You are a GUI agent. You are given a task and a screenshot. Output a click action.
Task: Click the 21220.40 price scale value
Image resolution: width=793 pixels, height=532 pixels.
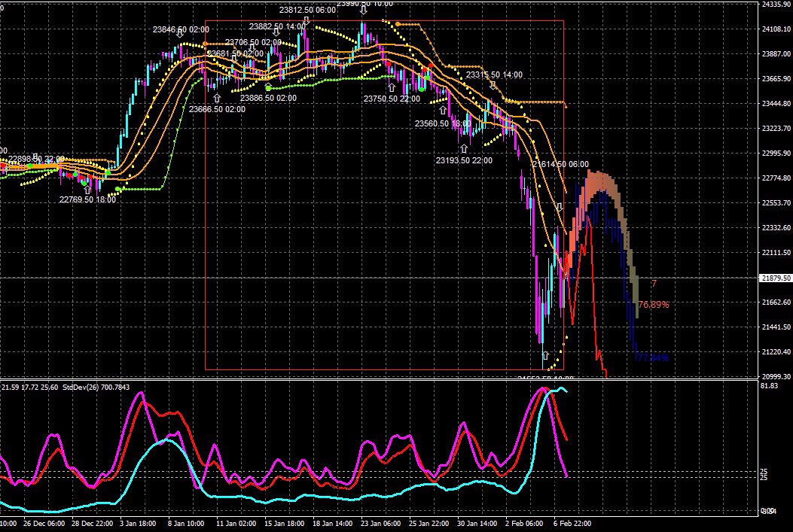776,351
